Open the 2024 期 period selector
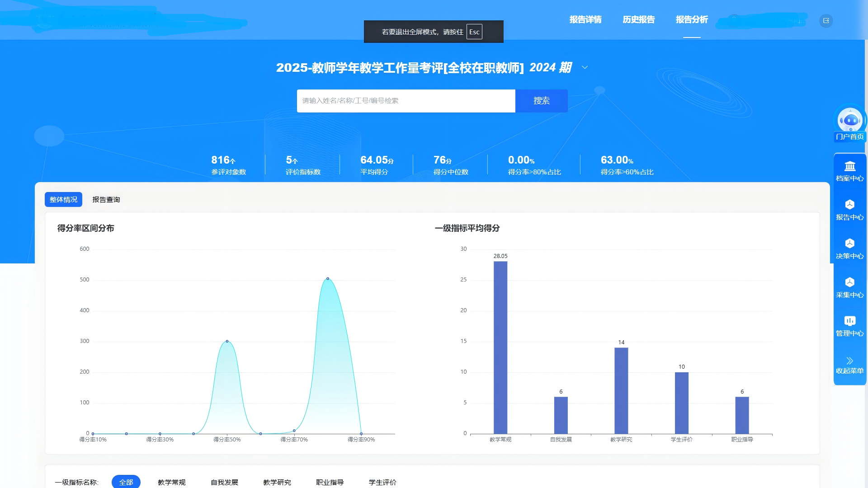The width and height of the screenshot is (868, 488). point(551,67)
